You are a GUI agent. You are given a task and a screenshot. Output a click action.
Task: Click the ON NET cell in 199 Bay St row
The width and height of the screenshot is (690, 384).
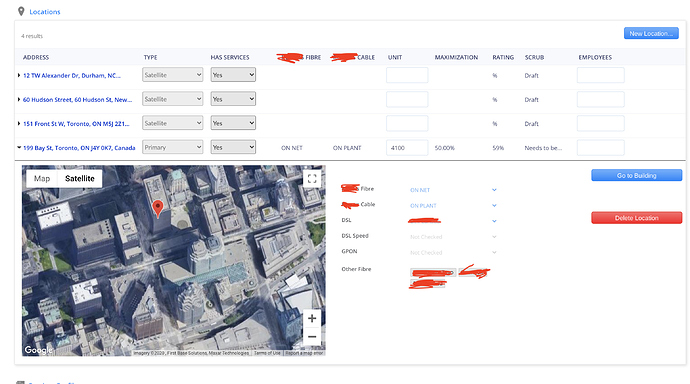292,148
